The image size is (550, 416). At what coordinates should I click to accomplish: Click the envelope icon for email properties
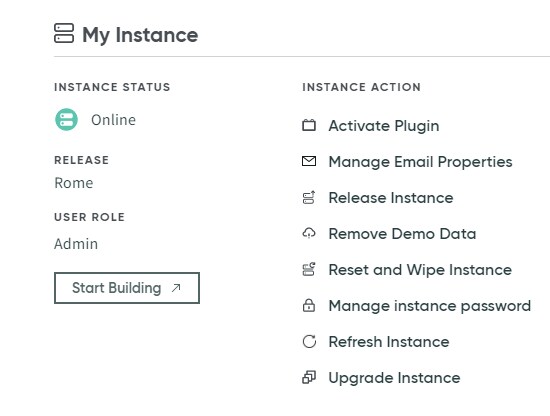(x=309, y=161)
